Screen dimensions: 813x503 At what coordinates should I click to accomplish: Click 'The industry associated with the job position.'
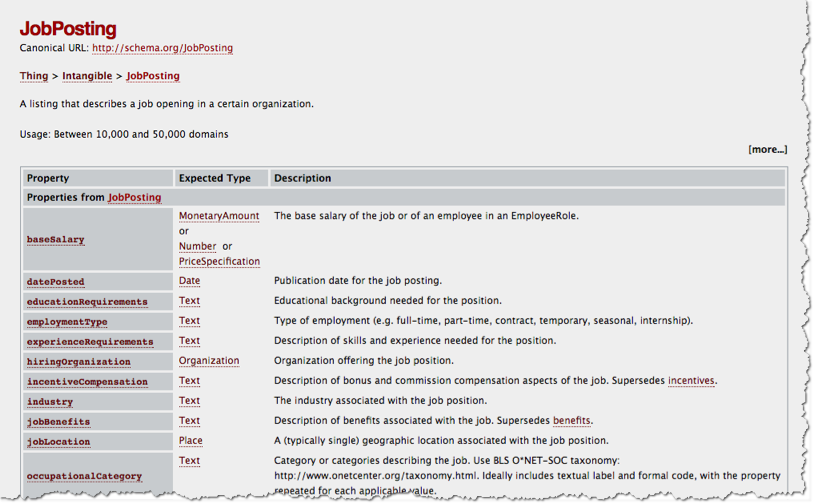tap(380, 401)
